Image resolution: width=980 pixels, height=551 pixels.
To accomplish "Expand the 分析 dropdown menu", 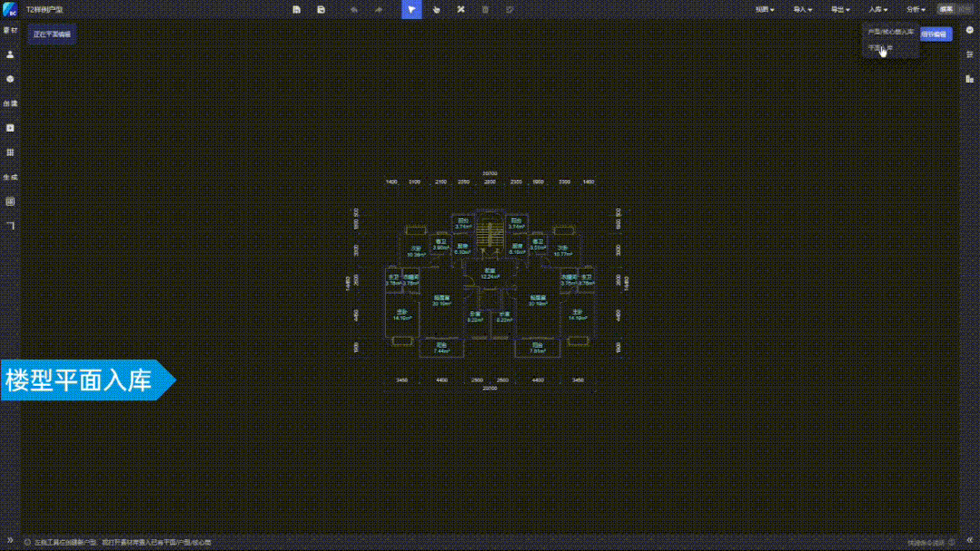I will 915,9.
